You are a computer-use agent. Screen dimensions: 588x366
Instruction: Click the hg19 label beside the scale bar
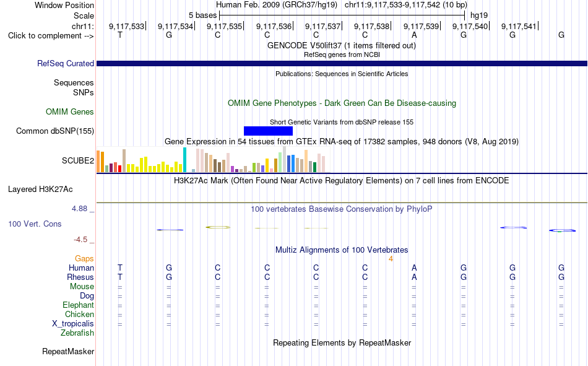(479, 15)
